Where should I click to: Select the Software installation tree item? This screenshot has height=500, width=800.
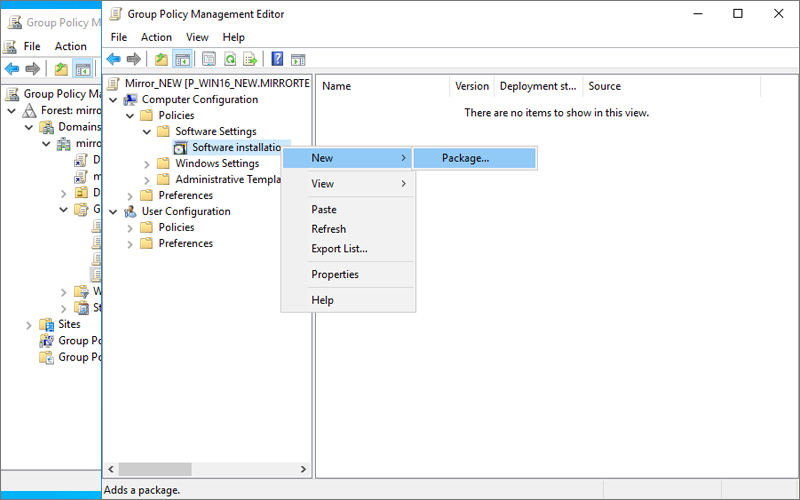pyautogui.click(x=236, y=148)
